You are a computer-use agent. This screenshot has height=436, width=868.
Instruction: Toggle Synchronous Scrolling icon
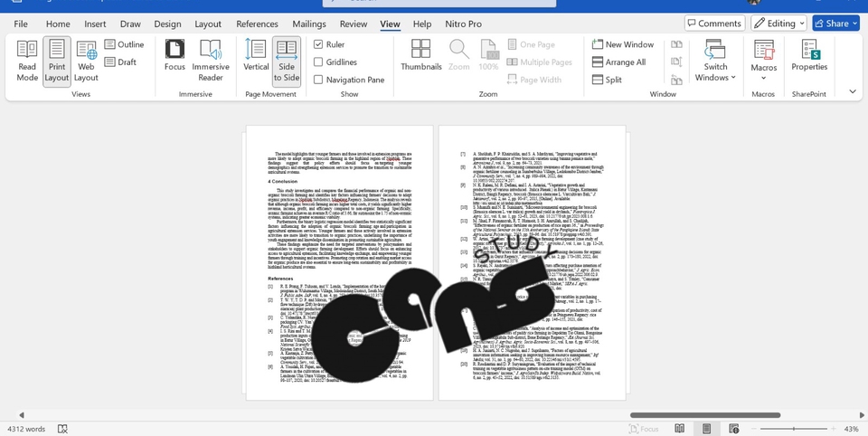(x=676, y=62)
